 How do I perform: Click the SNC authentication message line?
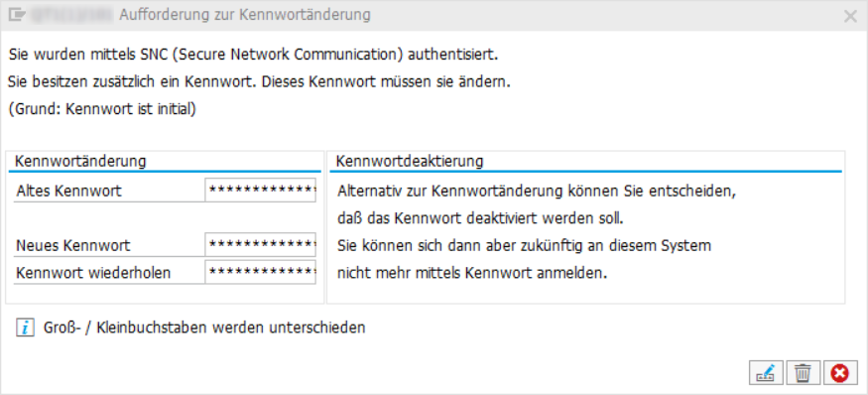(x=254, y=56)
